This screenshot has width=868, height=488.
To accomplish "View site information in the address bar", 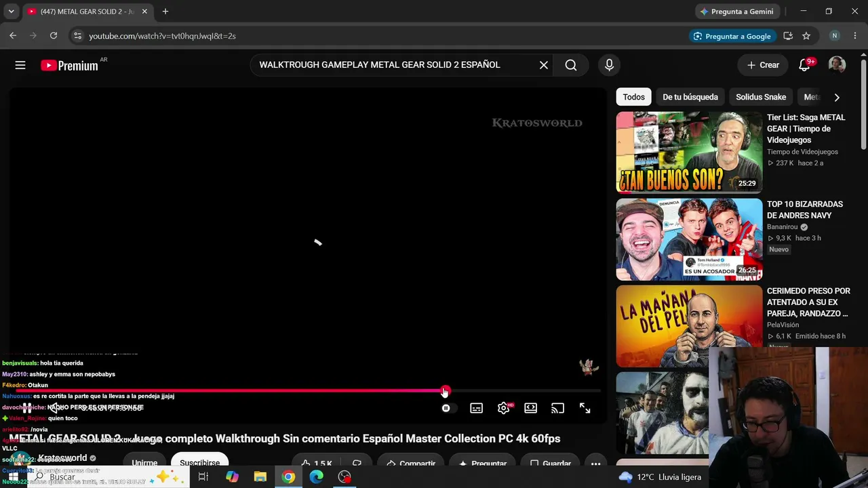I will [77, 36].
